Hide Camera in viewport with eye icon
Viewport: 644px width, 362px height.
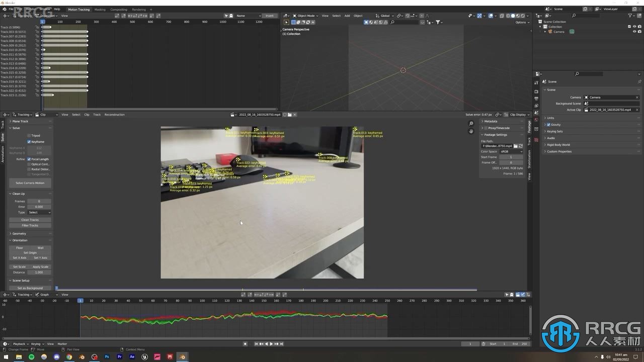click(x=634, y=31)
